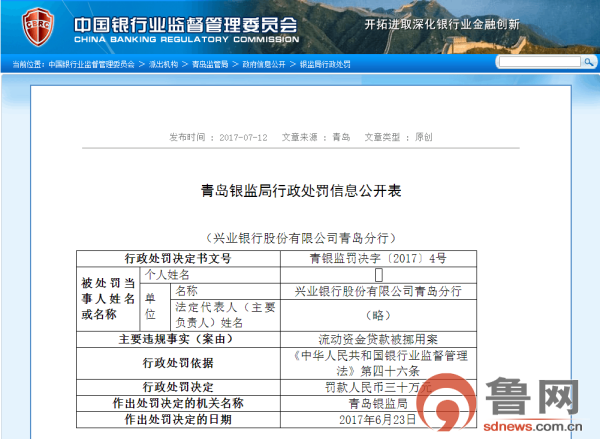Click cell 2017年6月23日

[378, 419]
